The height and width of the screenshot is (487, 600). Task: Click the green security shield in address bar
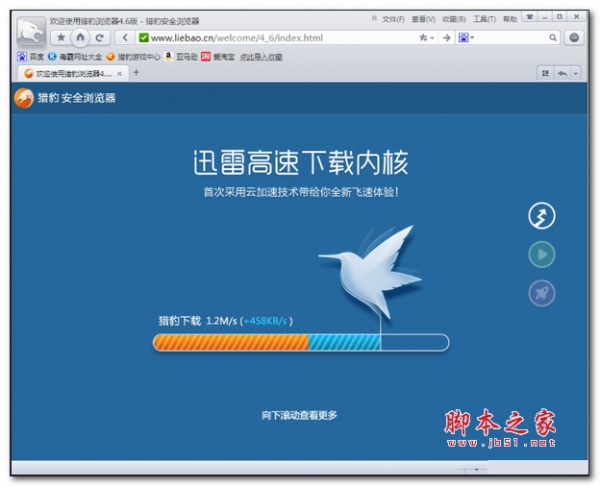[143, 37]
